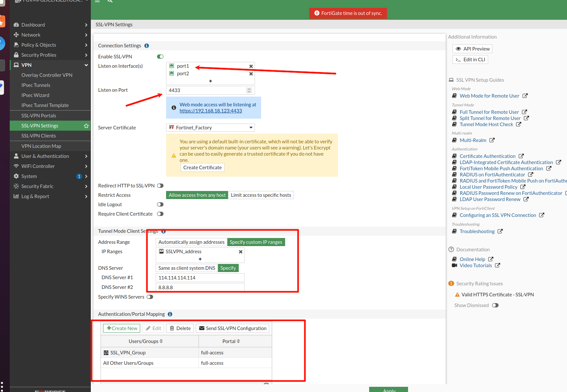Toggle Show Dismissed switch

coord(495,305)
